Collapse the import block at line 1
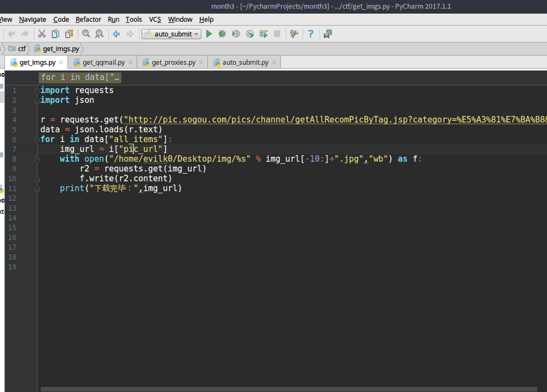Image resolution: width=547 pixels, height=392 pixels. click(37, 91)
